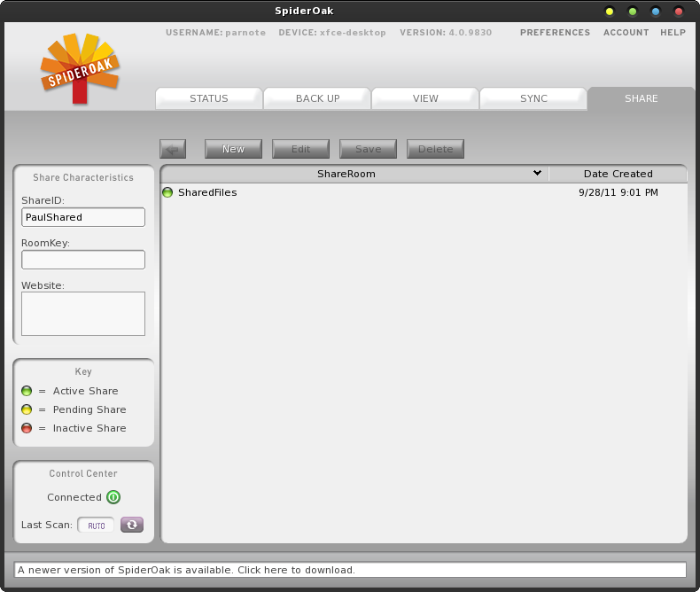
Task: Click the ShareID input field
Action: click(83, 217)
